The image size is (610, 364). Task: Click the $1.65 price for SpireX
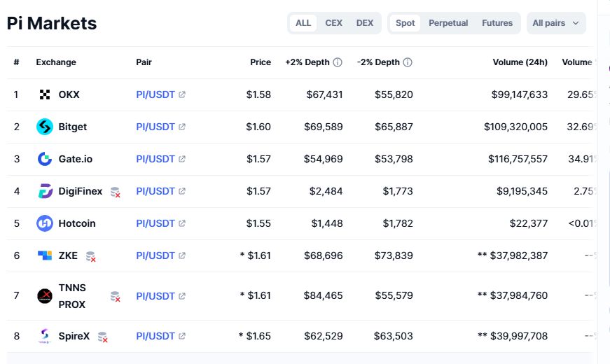click(258, 336)
